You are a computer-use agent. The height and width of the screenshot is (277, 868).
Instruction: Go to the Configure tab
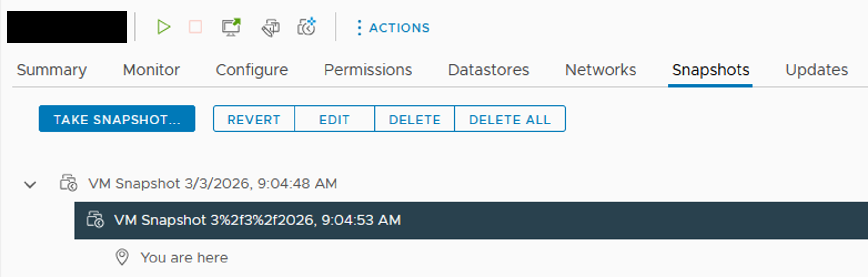point(252,70)
